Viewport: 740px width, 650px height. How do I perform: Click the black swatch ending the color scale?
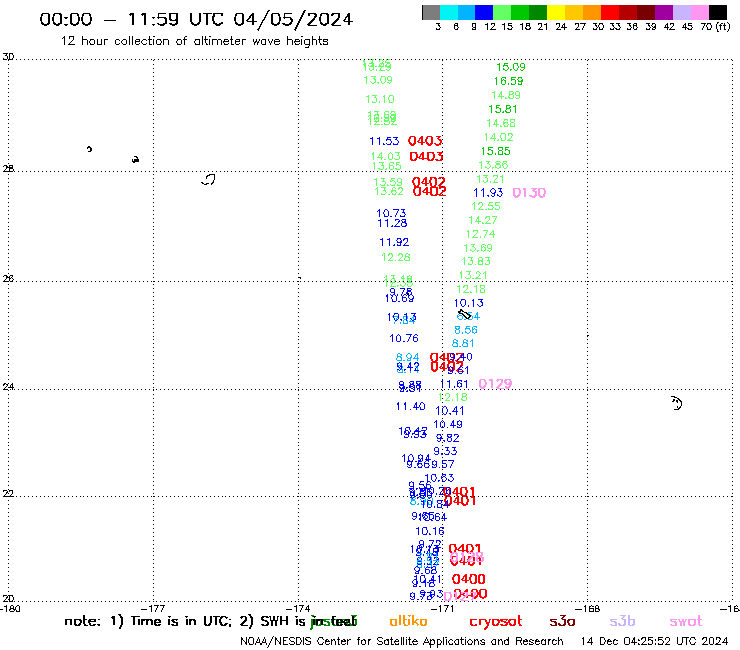click(x=718, y=12)
